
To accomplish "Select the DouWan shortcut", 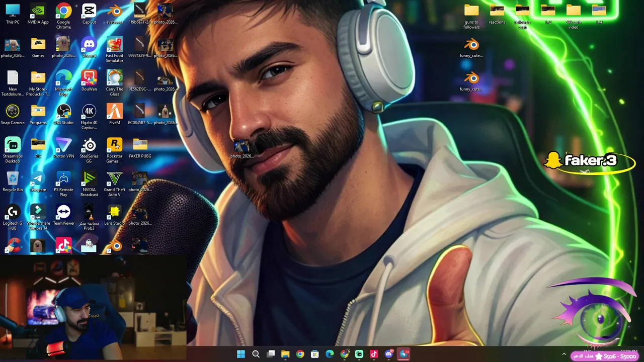I will coord(89,81).
